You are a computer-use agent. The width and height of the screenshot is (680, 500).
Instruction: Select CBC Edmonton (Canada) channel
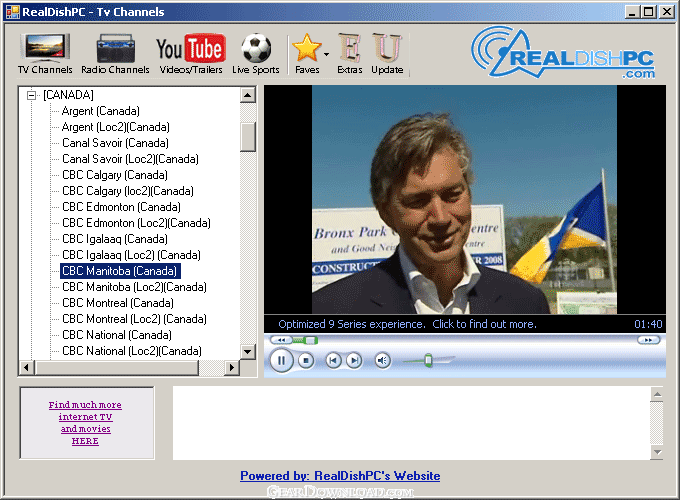pyautogui.click(x=121, y=207)
